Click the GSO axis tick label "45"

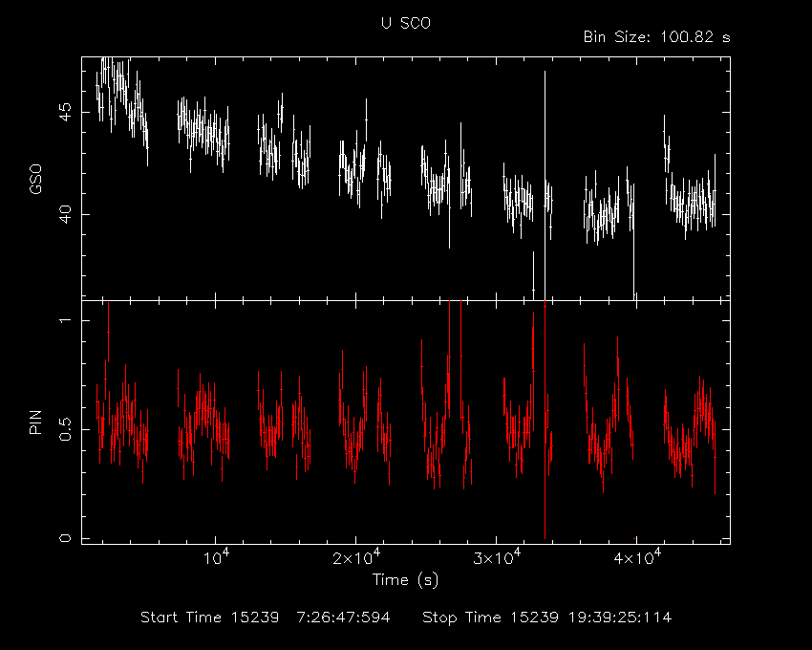point(66,112)
